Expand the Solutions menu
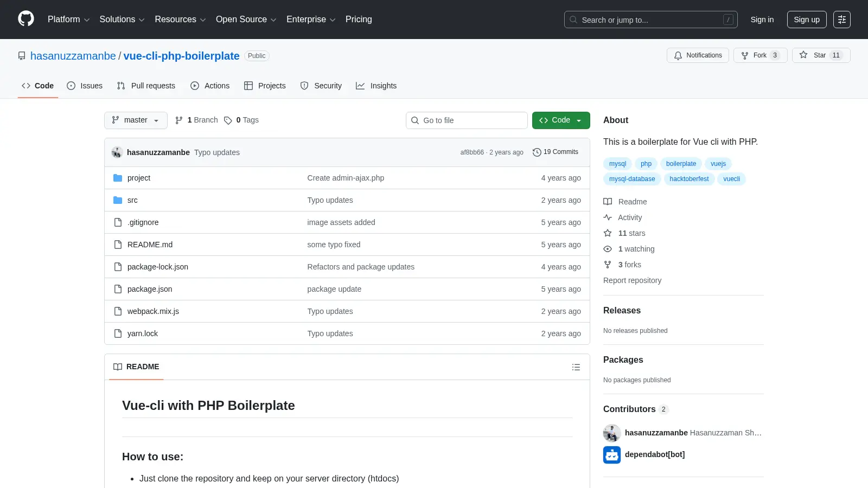Screen dimensions: 868x488 pyautogui.click(x=122, y=20)
